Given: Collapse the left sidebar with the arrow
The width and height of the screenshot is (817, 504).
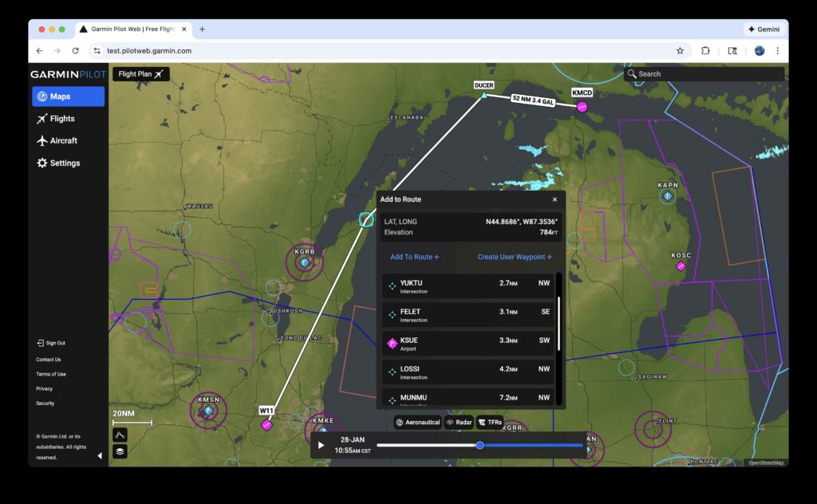Looking at the screenshot, I should (99, 456).
